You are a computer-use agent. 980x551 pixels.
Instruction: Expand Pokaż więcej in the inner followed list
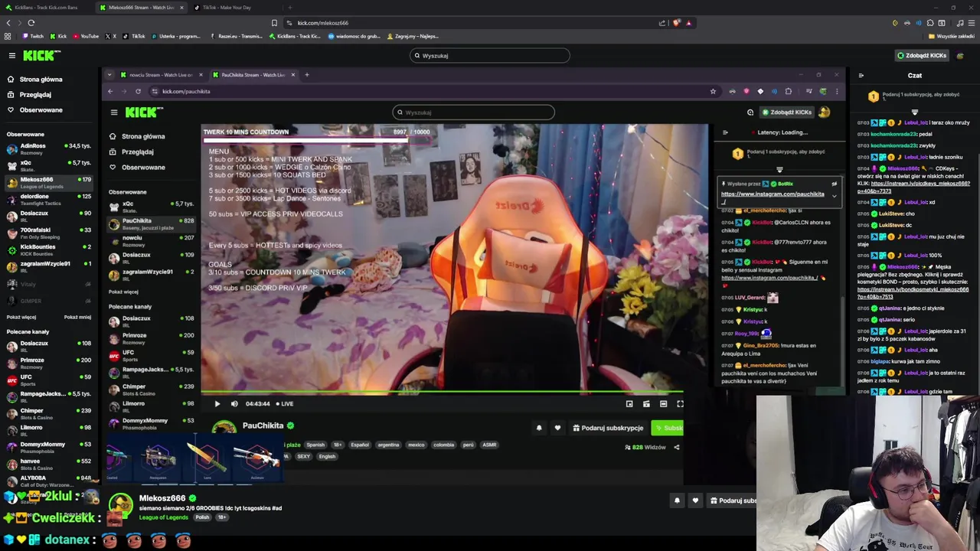click(123, 292)
